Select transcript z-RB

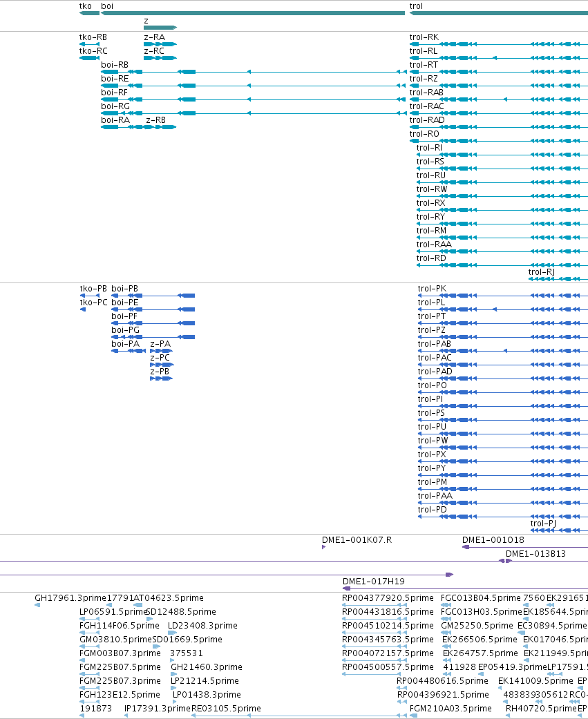(156, 119)
